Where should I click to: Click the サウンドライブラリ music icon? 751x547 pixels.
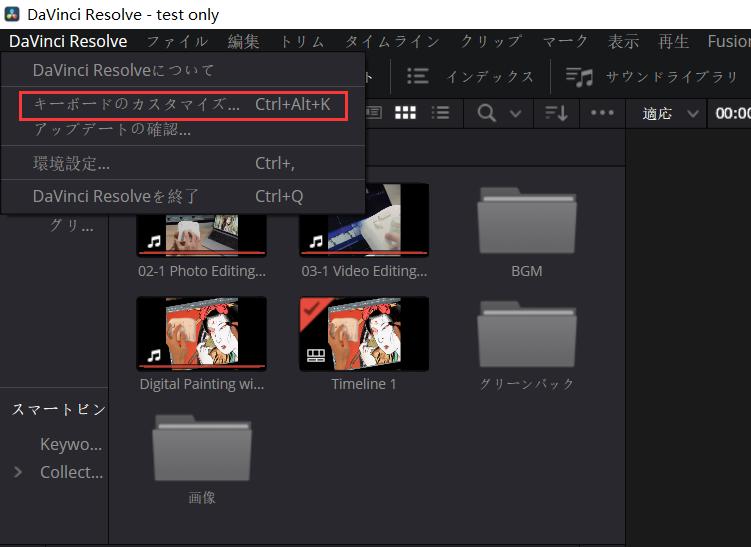pos(579,77)
